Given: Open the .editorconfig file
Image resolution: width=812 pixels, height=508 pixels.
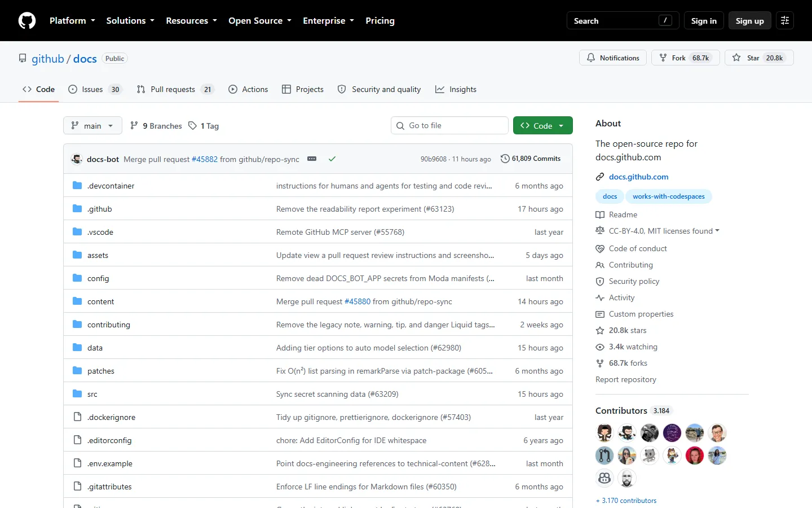Looking at the screenshot, I should [109, 440].
